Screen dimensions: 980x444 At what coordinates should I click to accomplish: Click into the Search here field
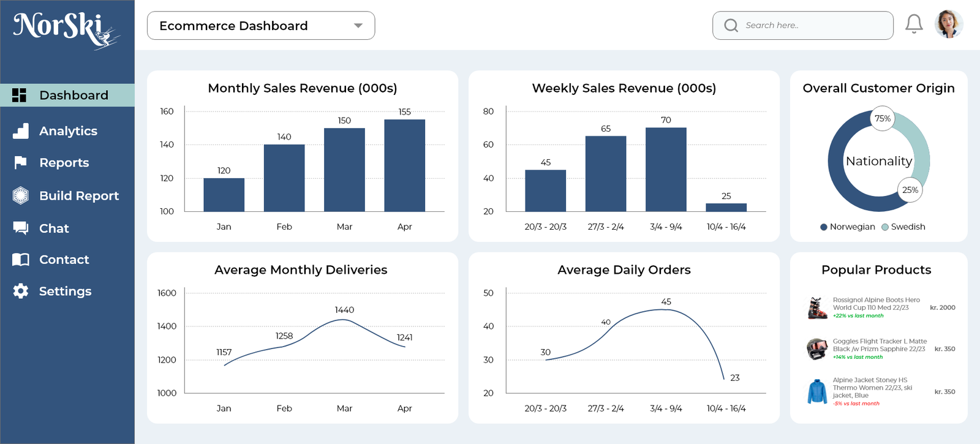point(803,26)
